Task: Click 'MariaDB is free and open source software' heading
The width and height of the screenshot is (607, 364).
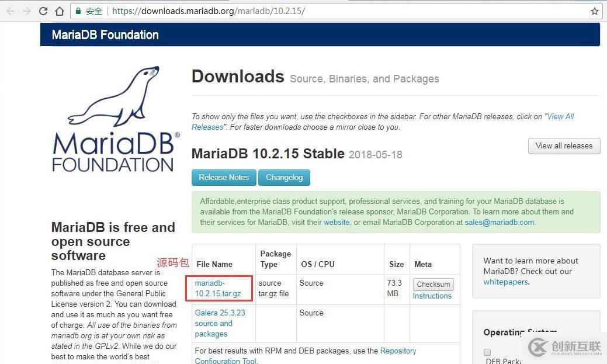Action: tap(113, 241)
